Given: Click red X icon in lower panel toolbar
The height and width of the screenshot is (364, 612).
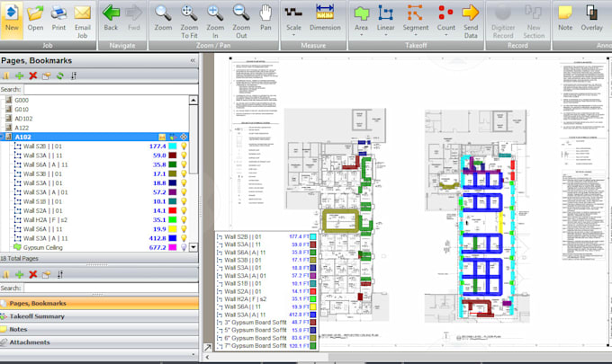Looking at the screenshot, I should [x=33, y=274].
